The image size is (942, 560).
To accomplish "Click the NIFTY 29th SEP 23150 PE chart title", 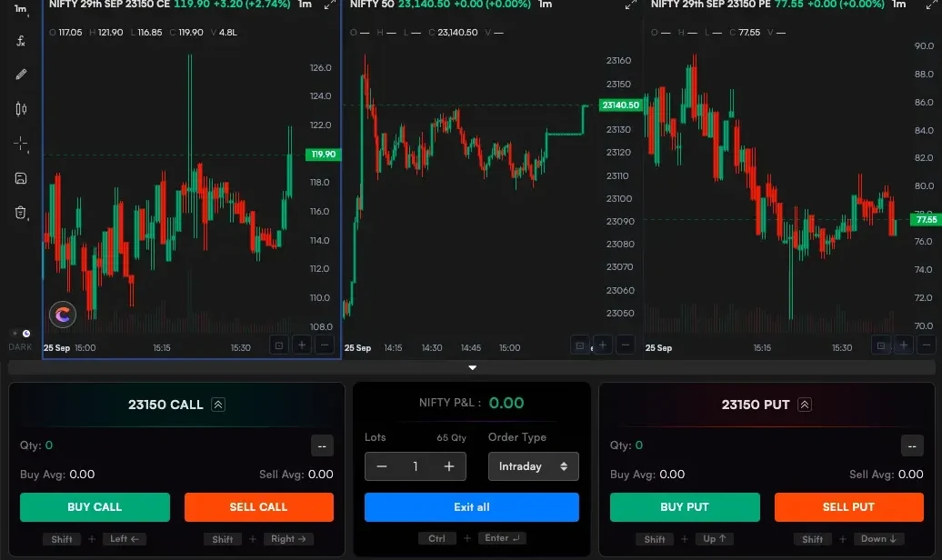I will point(711,5).
